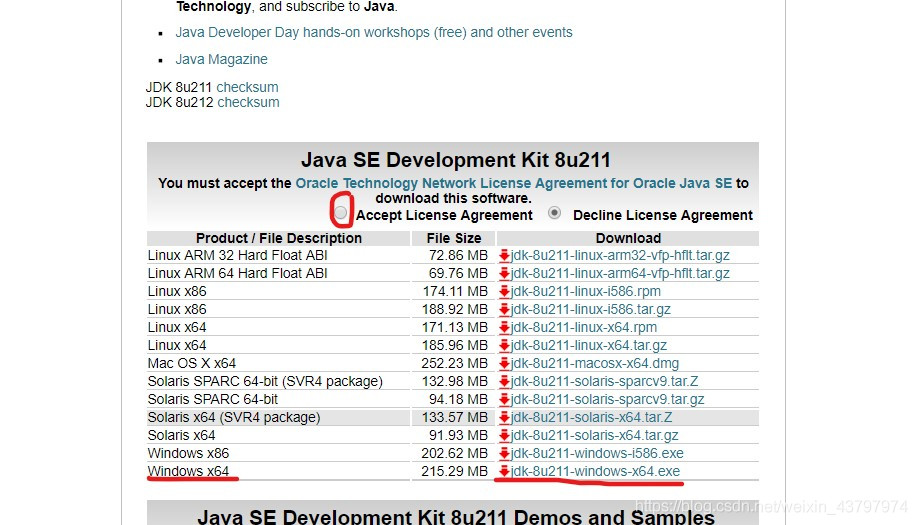The height and width of the screenshot is (525, 917).
Task: Download jdk-8u211-linux-i586.tar.gz file
Action: click(591, 309)
